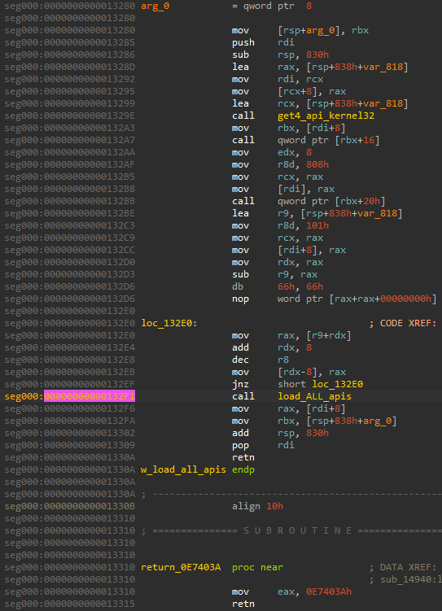The width and height of the screenshot is (442, 611).
Task: Click mov rax, [rdi+8] at 132F6
Action: pyautogui.click(x=289, y=409)
